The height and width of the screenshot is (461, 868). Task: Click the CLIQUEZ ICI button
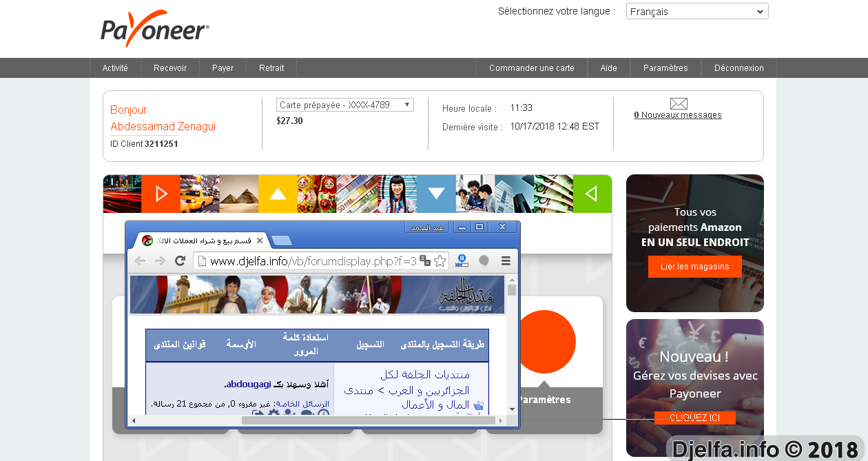[694, 418]
